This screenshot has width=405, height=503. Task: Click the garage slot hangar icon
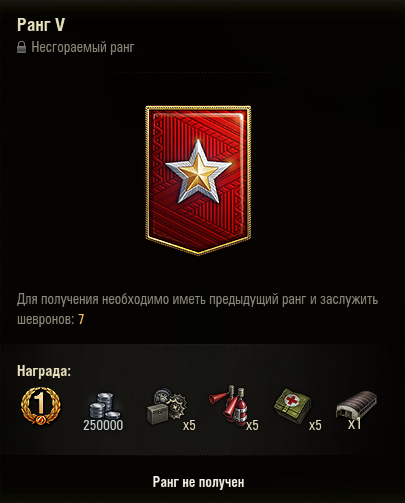click(x=356, y=404)
